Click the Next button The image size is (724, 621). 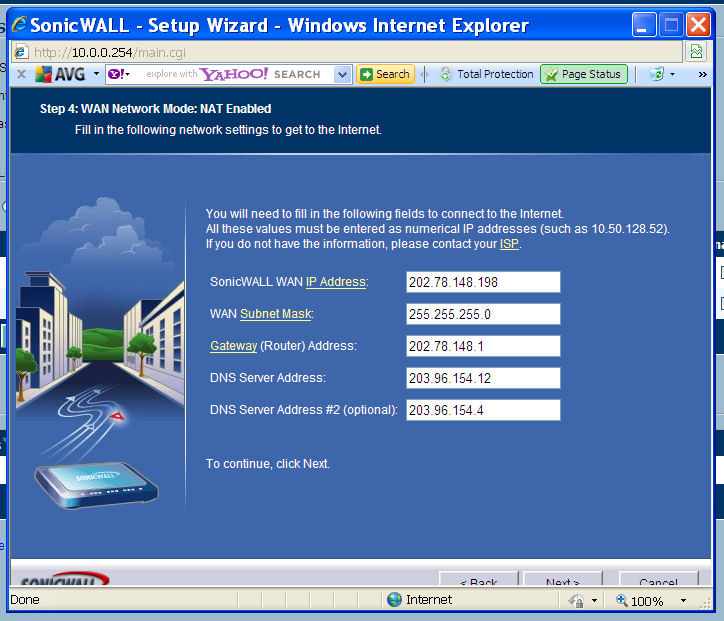tap(562, 579)
